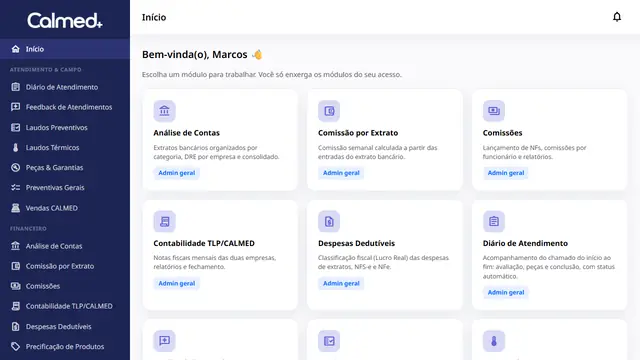Click Comissão por Extrato card icon
Image resolution: width=640 pixels, height=360 pixels.
(329, 111)
